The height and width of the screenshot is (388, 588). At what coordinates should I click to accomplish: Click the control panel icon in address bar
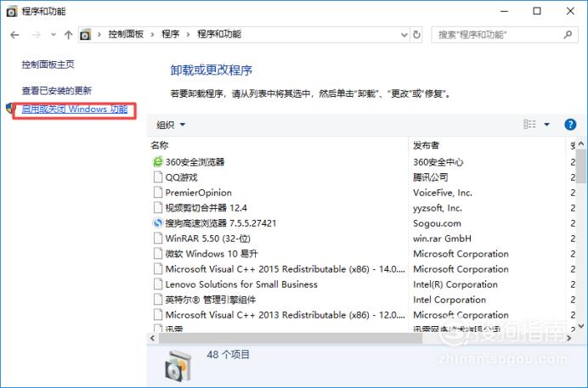[86, 35]
